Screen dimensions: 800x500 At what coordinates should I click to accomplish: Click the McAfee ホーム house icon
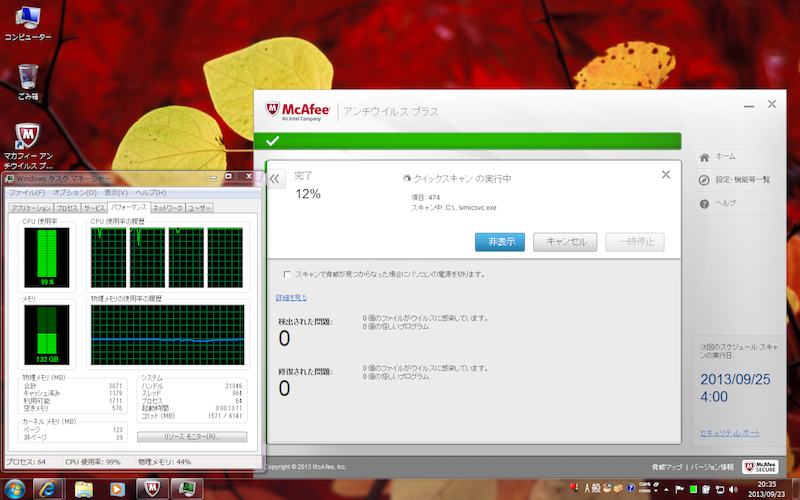pos(704,157)
